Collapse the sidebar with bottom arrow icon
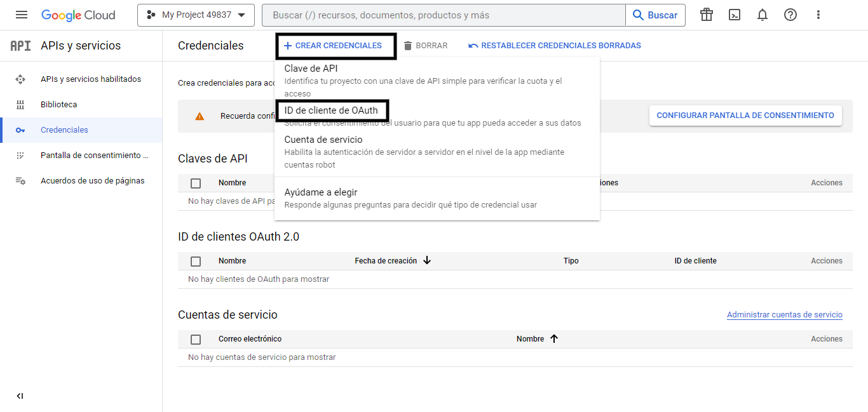Screen dimensions: 868x412 [20, 396]
